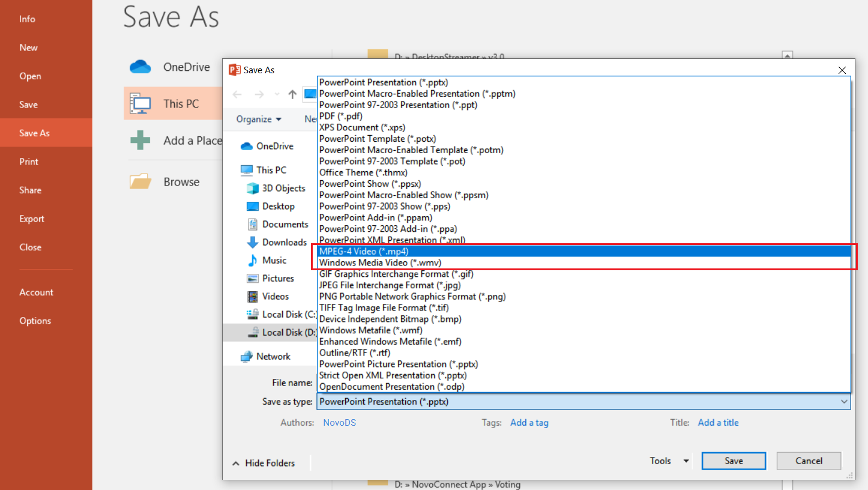
Task: Collapse folders with Hide Folders
Action: click(264, 463)
